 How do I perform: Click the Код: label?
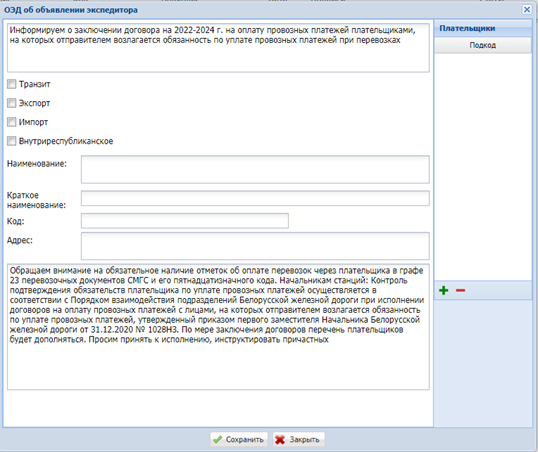(x=15, y=221)
